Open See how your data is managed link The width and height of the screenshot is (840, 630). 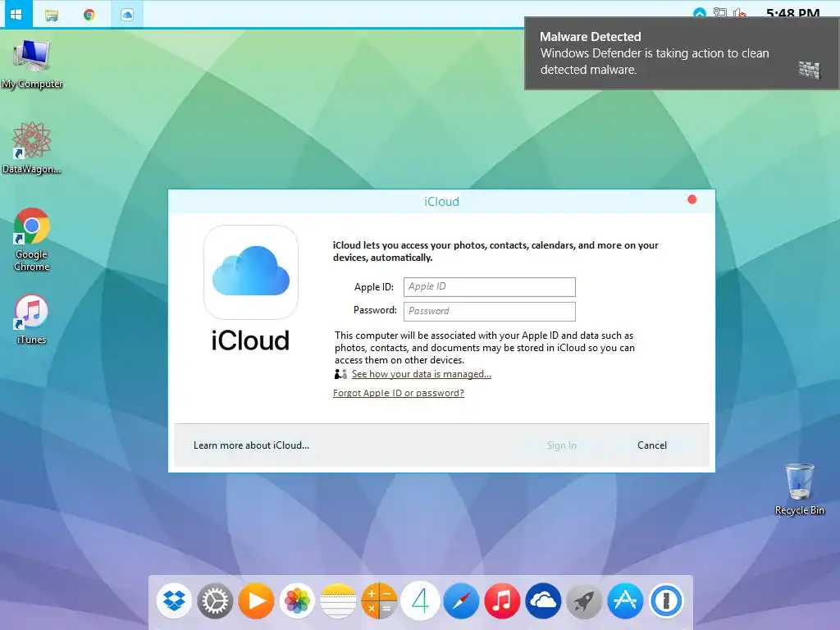(x=421, y=374)
